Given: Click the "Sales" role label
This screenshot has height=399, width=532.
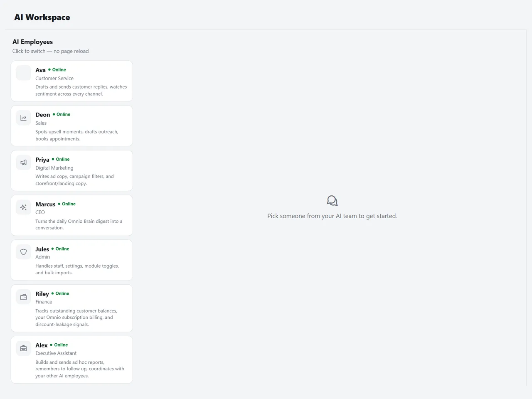Looking at the screenshot, I should coord(41,123).
